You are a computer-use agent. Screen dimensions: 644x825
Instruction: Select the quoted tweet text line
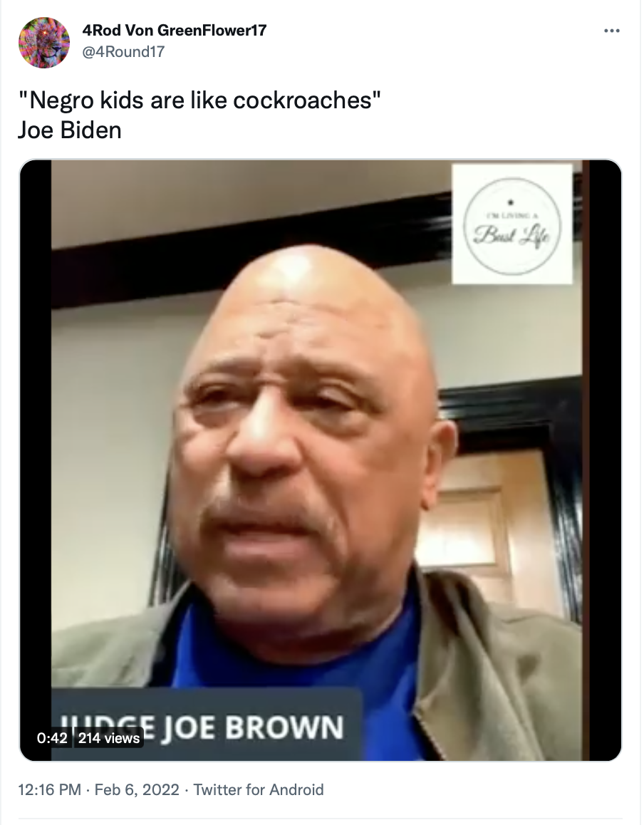199,100
